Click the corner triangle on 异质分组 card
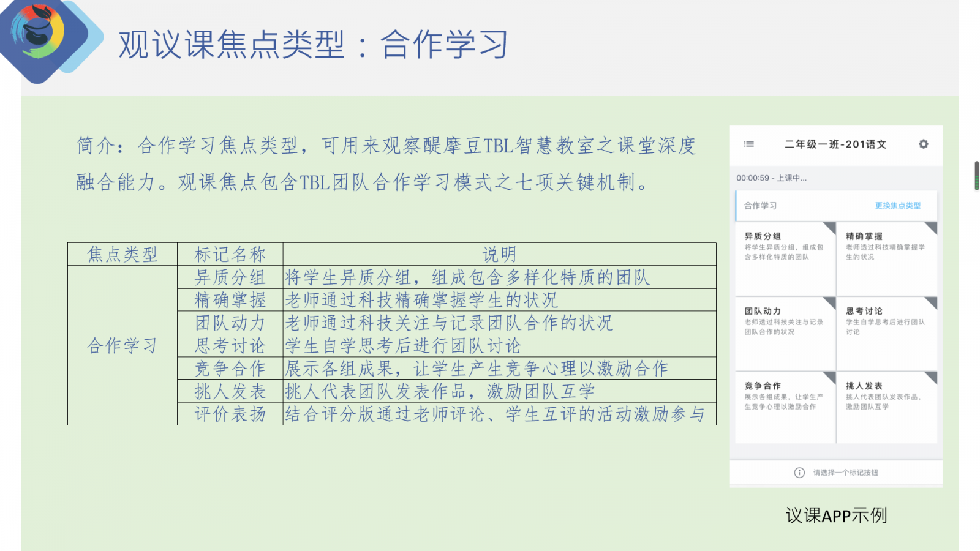This screenshot has height=551, width=980. coord(831,227)
